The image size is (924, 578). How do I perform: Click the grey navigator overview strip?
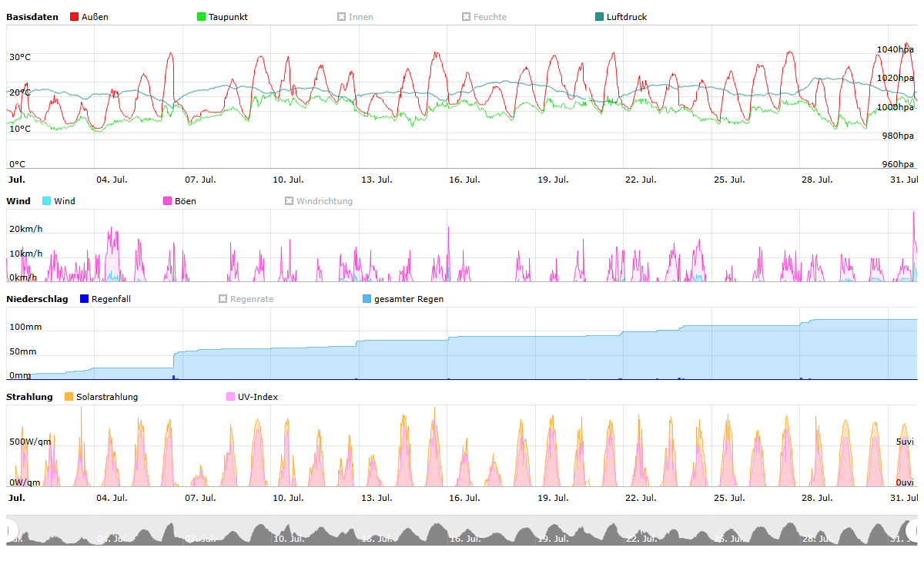(x=462, y=530)
